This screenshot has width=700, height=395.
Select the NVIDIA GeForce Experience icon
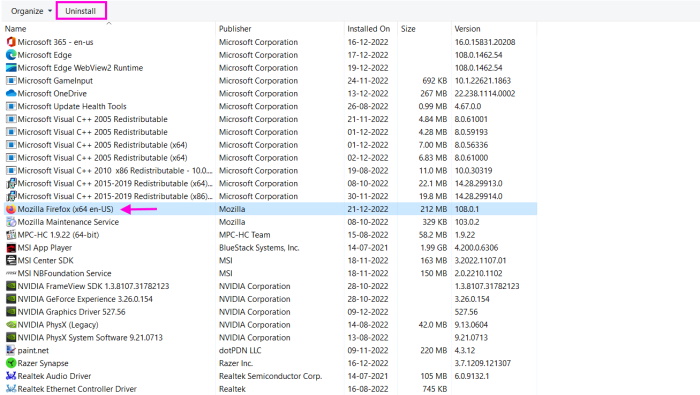[x=11, y=299]
